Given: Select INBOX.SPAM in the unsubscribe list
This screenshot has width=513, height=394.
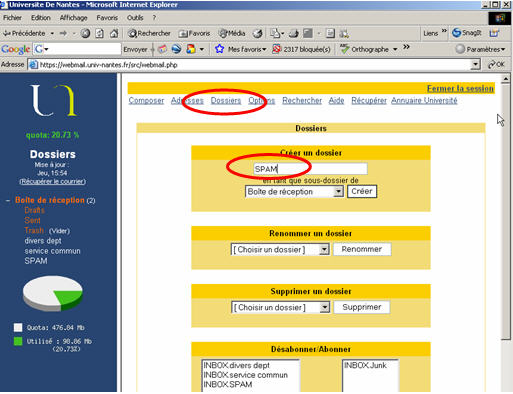Looking at the screenshot, I should (228, 384).
